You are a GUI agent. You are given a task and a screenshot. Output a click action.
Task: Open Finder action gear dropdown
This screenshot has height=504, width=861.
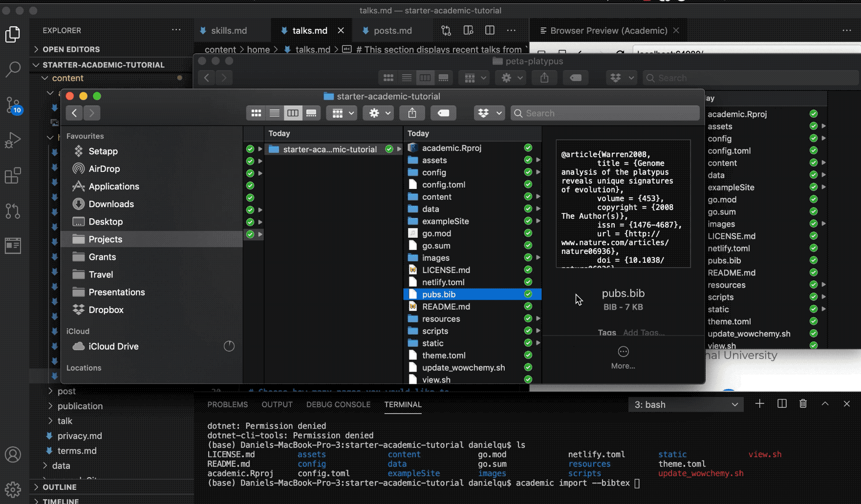(378, 113)
